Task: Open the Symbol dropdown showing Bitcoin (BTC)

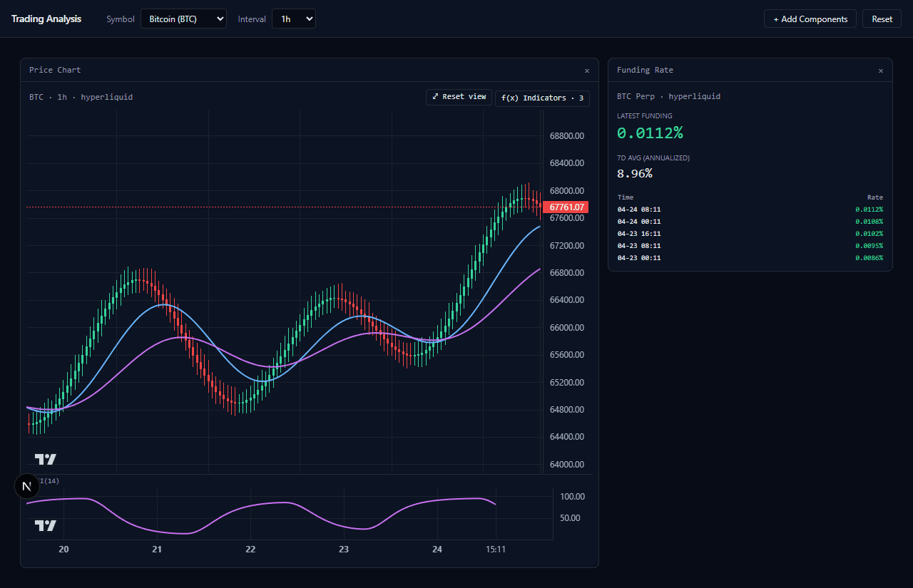Action: pos(183,19)
